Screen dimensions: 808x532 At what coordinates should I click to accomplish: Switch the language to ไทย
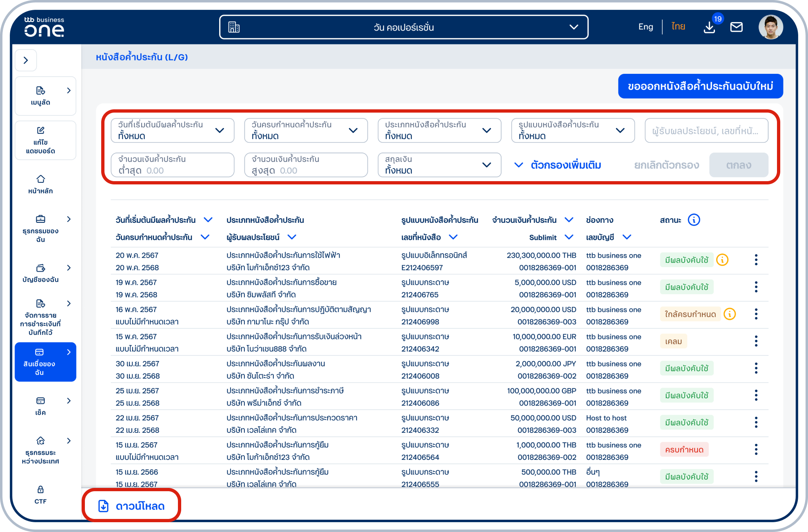[678, 27]
